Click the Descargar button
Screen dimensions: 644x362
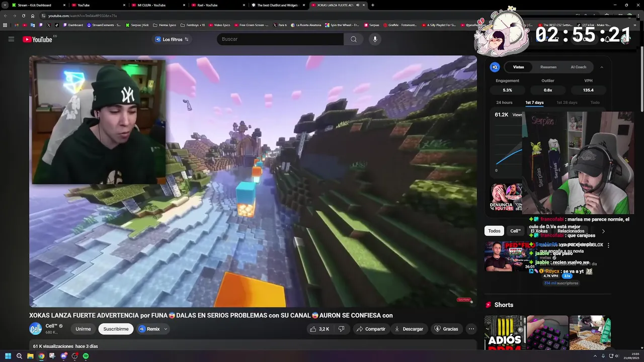point(409,329)
